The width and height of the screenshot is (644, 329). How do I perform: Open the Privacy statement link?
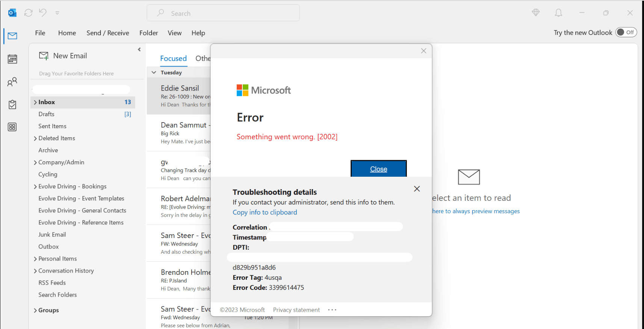(x=296, y=310)
